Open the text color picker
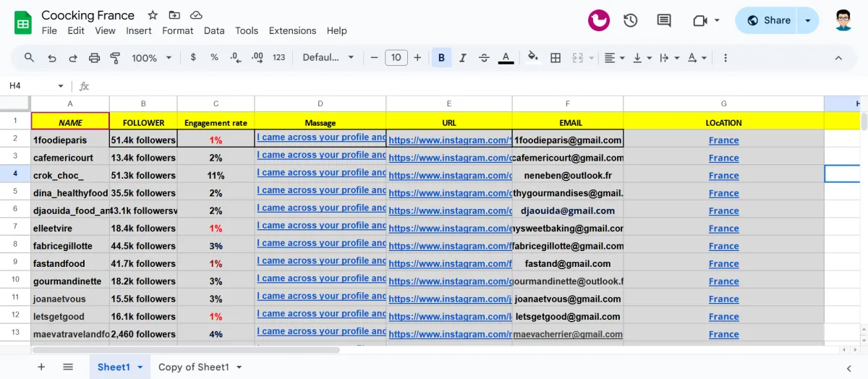The image size is (868, 379). [506, 58]
